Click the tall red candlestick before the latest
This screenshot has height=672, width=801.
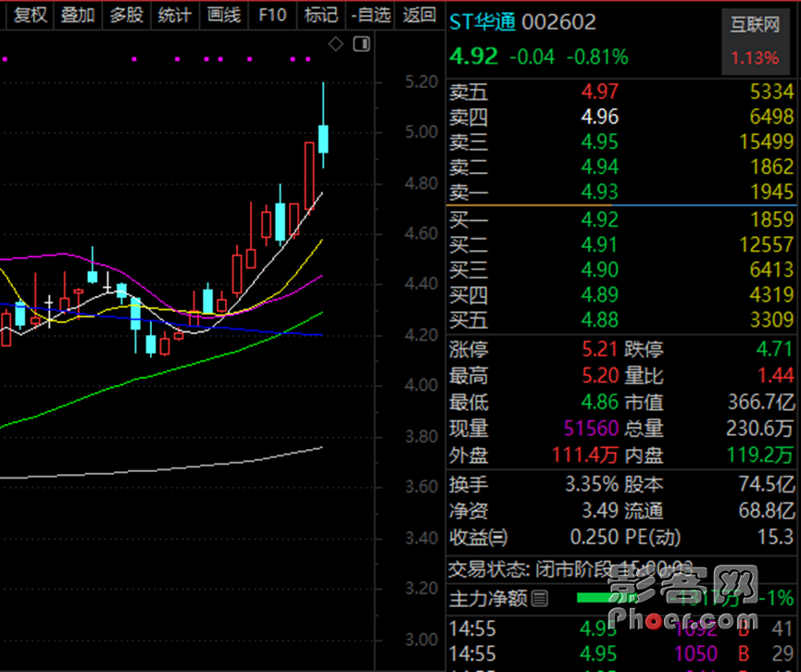(x=309, y=176)
